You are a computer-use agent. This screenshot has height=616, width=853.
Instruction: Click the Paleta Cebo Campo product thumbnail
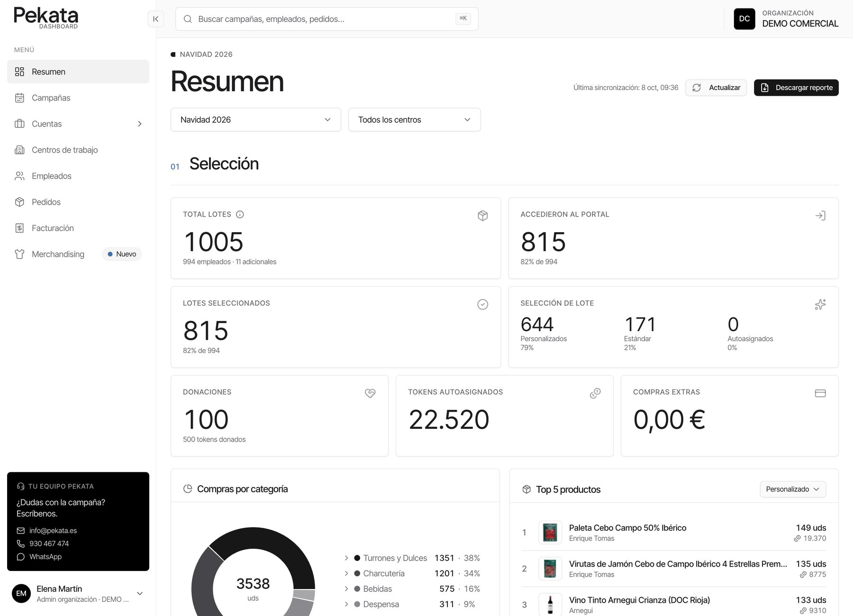550,533
